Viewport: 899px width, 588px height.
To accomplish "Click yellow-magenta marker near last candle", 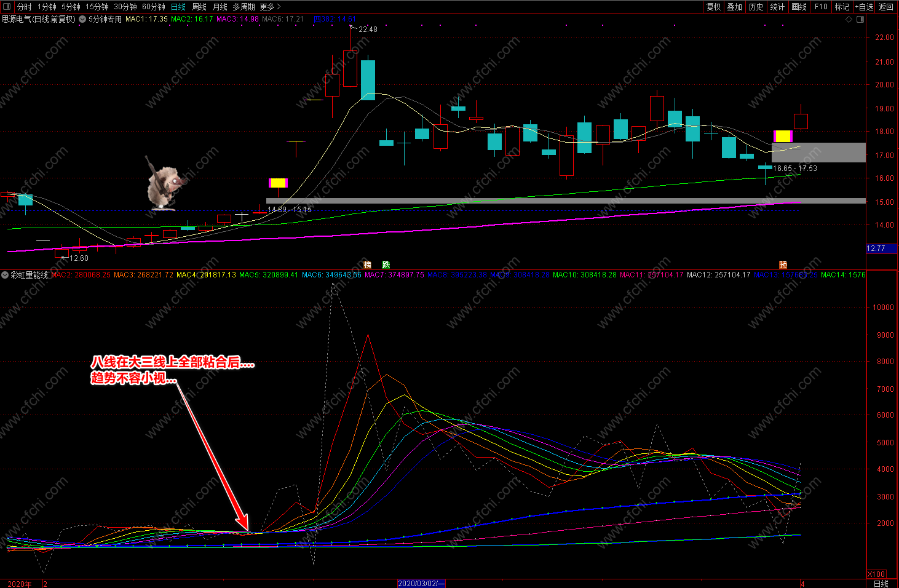I will [783, 136].
